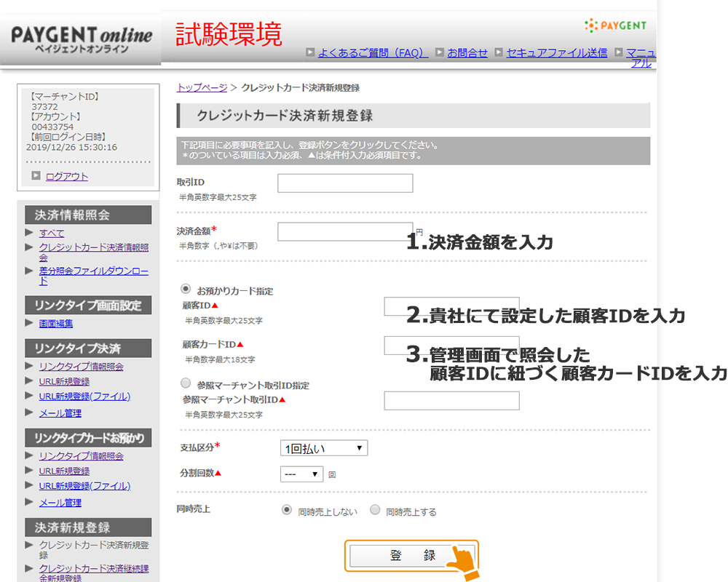Click the リンクタイプ画面設定 menu header
Viewport: 728px width, 582px height.
point(88,305)
